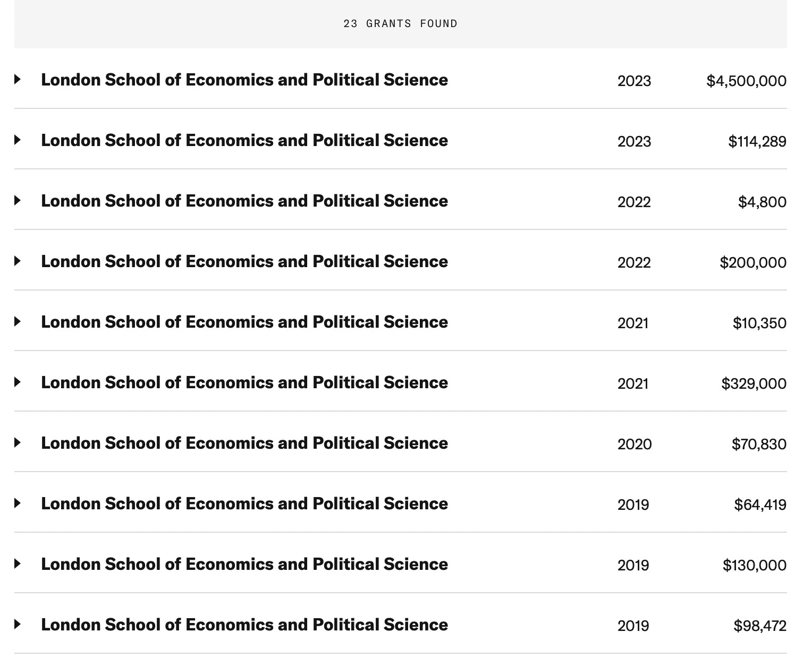This screenshot has height=666, width=812.
Task: Click the $329,000 grant amount
Action: tap(754, 383)
